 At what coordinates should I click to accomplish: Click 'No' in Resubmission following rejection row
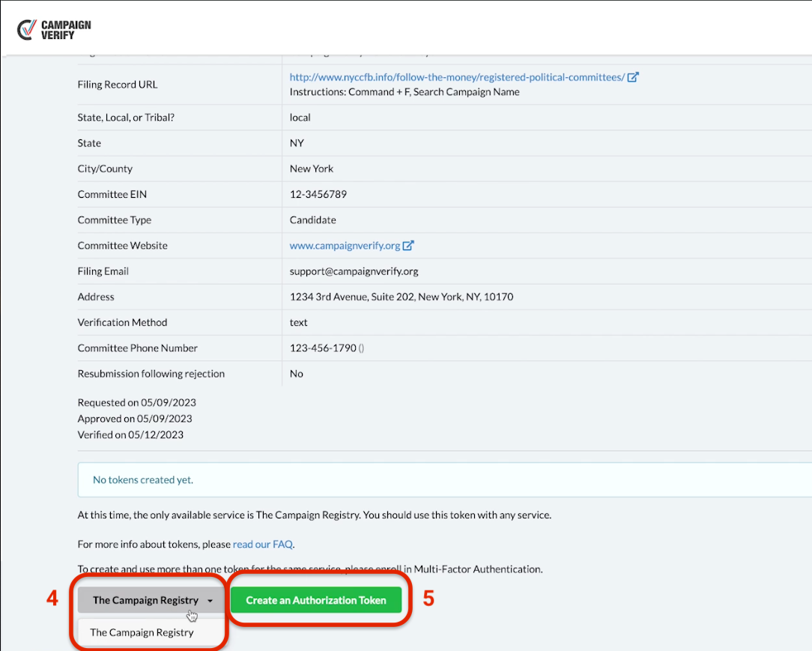click(296, 374)
